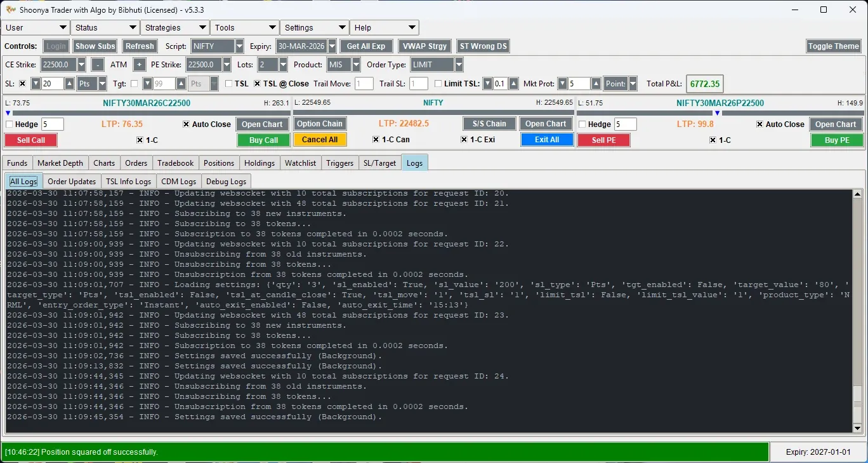Click the Limit TSL down arrow
The width and height of the screenshot is (868, 463).
pos(488,84)
